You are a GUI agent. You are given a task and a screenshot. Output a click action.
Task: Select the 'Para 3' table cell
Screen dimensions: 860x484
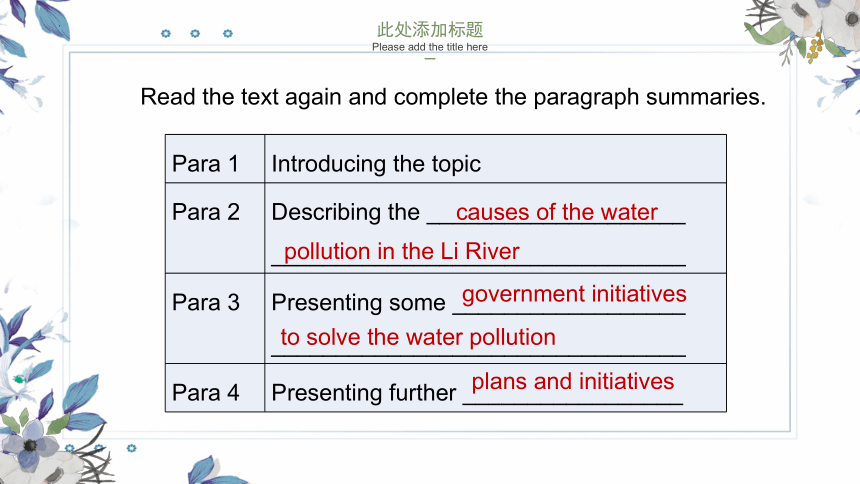215,318
